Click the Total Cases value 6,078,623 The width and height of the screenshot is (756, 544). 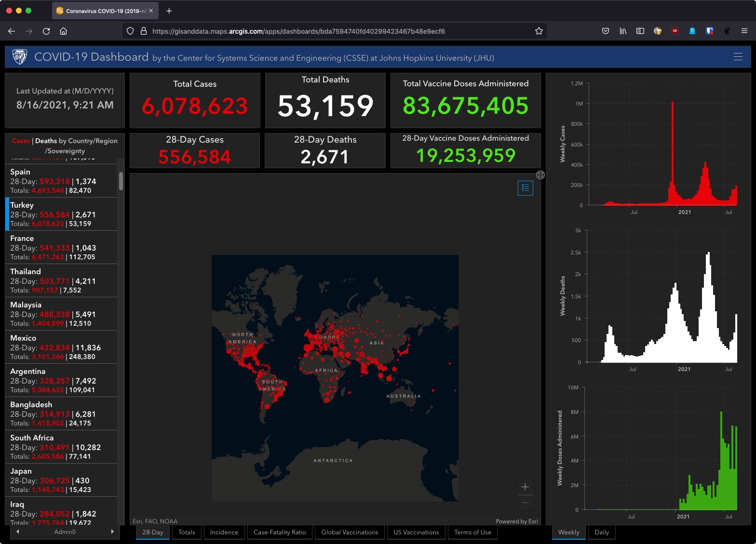click(195, 106)
